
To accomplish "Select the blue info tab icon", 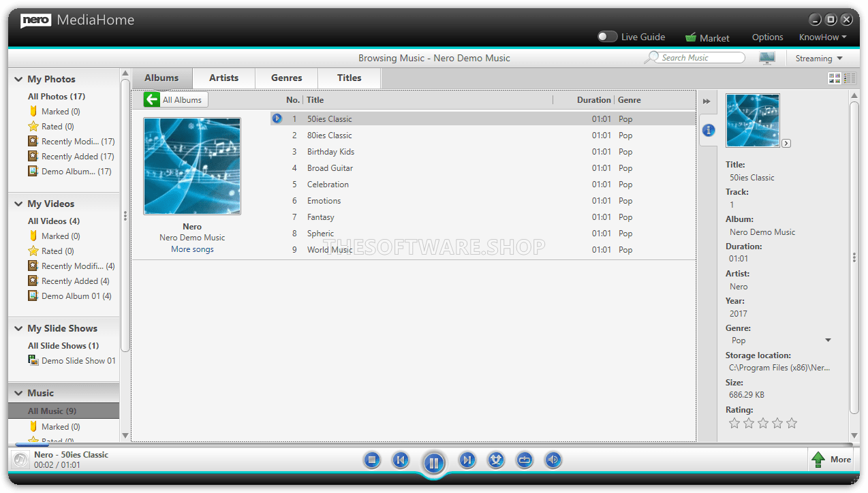I will click(709, 130).
